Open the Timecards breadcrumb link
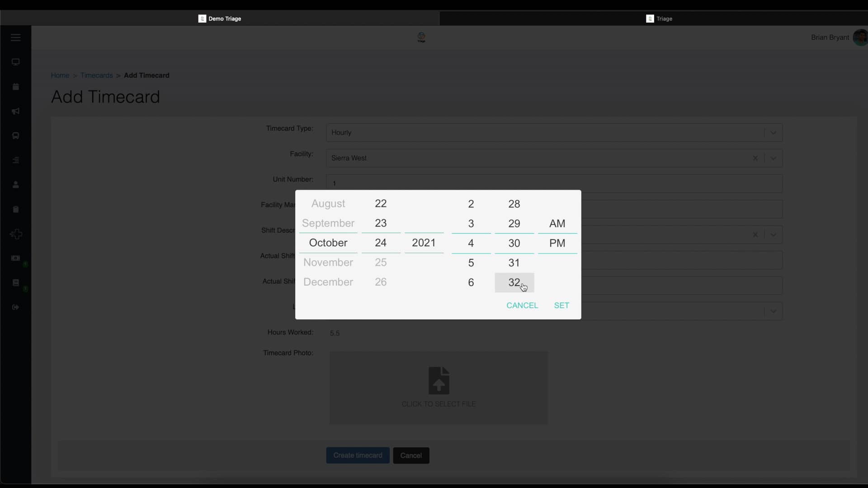The image size is (868, 488). (96, 75)
